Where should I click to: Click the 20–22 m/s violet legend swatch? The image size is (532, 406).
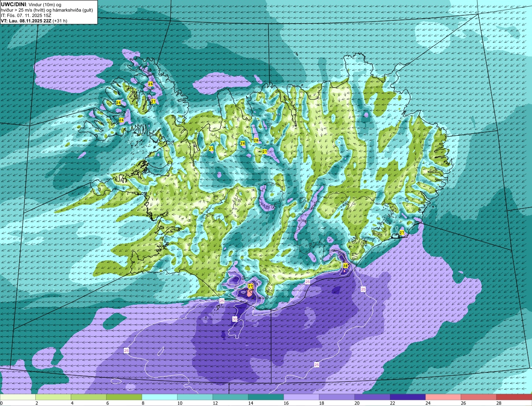[372, 397]
